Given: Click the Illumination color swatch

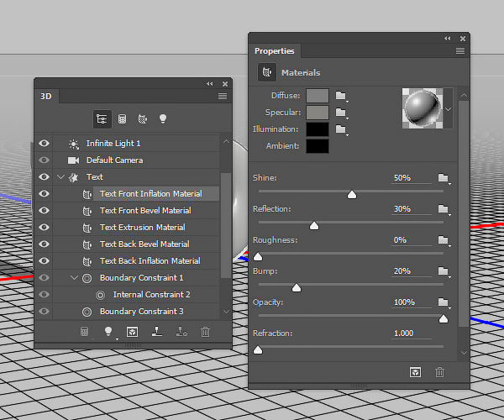Looking at the screenshot, I should (318, 129).
